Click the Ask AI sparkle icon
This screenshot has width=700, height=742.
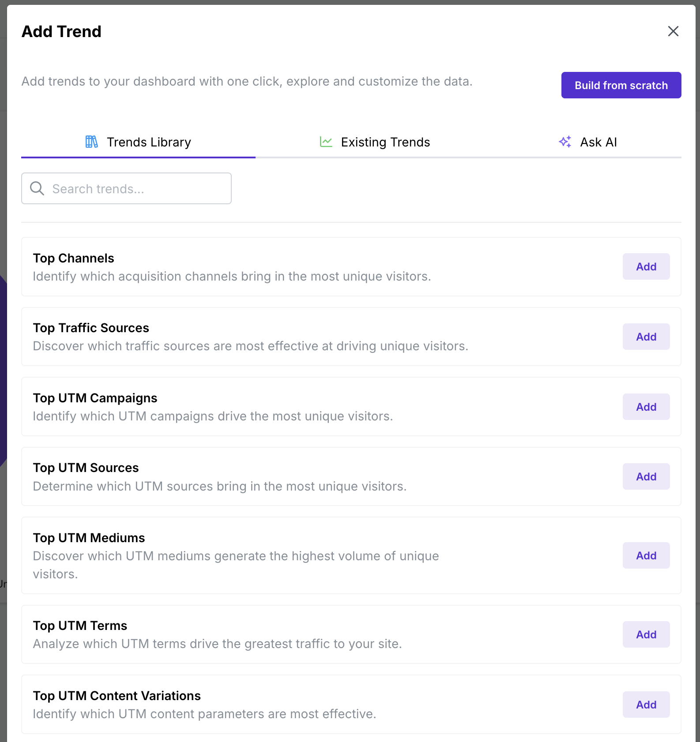(x=565, y=142)
